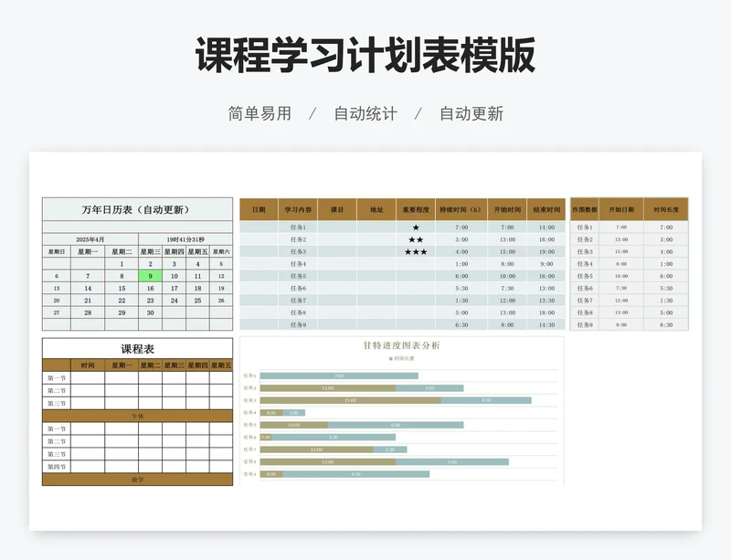Click calendar date 30
Screen dimensions: 731x560
(150, 312)
